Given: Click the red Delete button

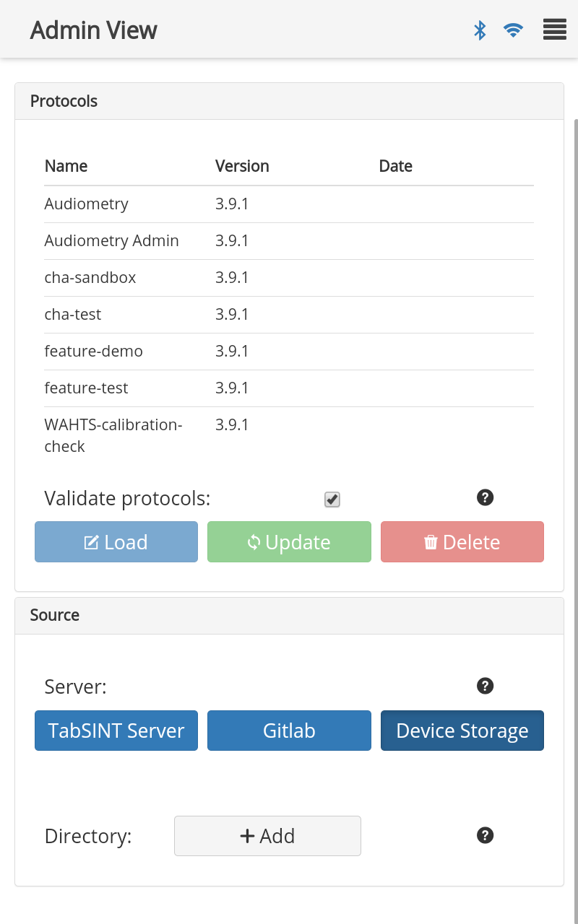Looking at the screenshot, I should tap(462, 542).
